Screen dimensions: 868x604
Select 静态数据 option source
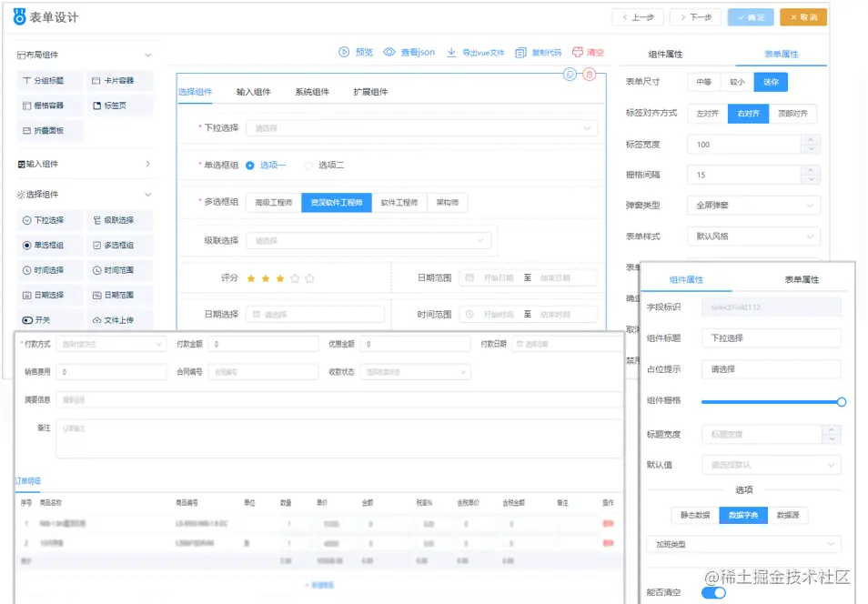[695, 515]
